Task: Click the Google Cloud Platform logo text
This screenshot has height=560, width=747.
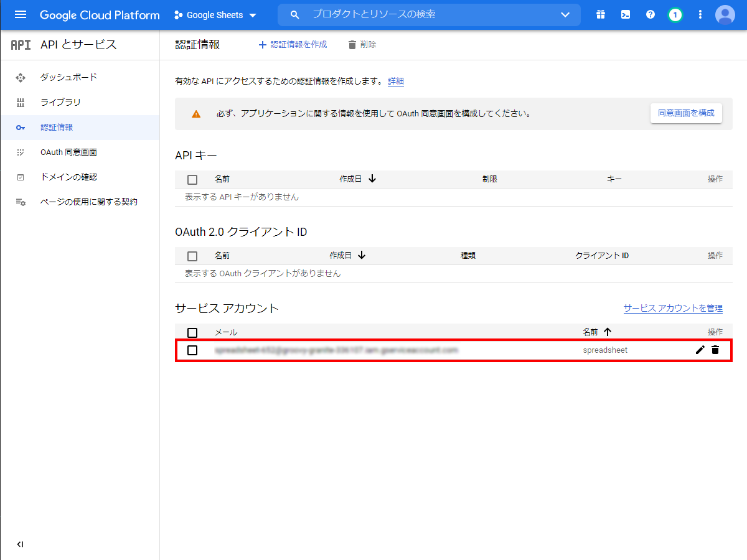Action: 100,15
